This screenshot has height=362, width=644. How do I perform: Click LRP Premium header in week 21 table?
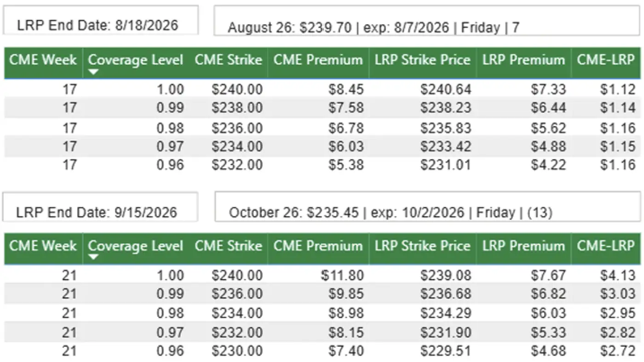[523, 246]
